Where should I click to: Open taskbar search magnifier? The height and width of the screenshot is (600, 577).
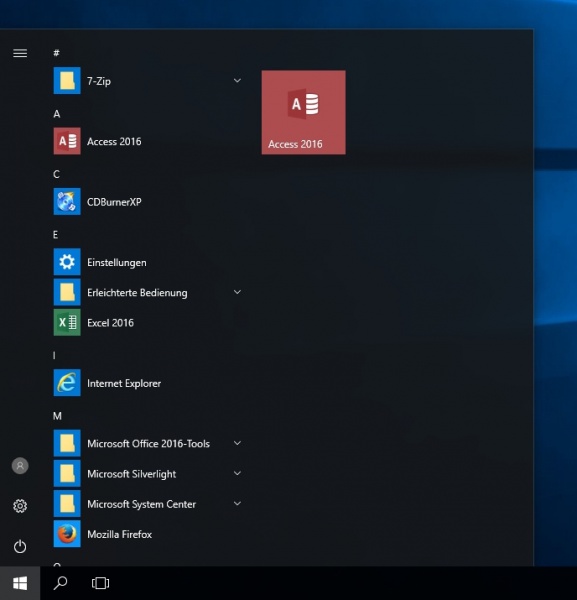click(60, 583)
